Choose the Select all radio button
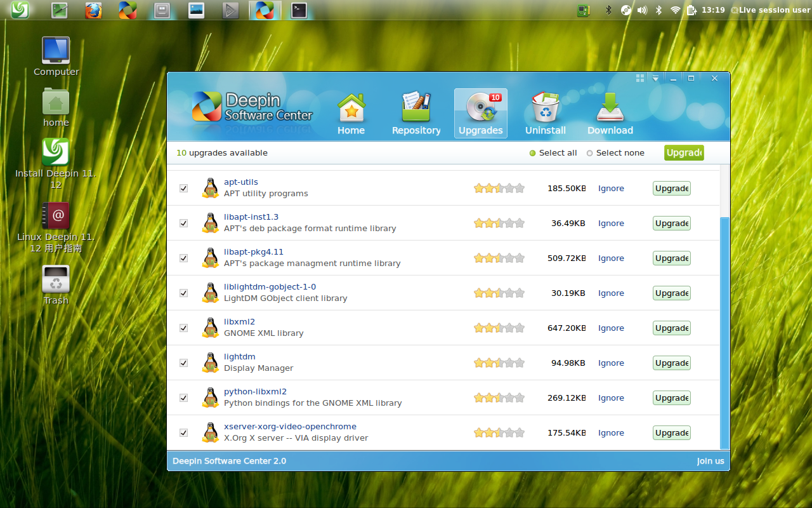The image size is (812, 508). [532, 152]
